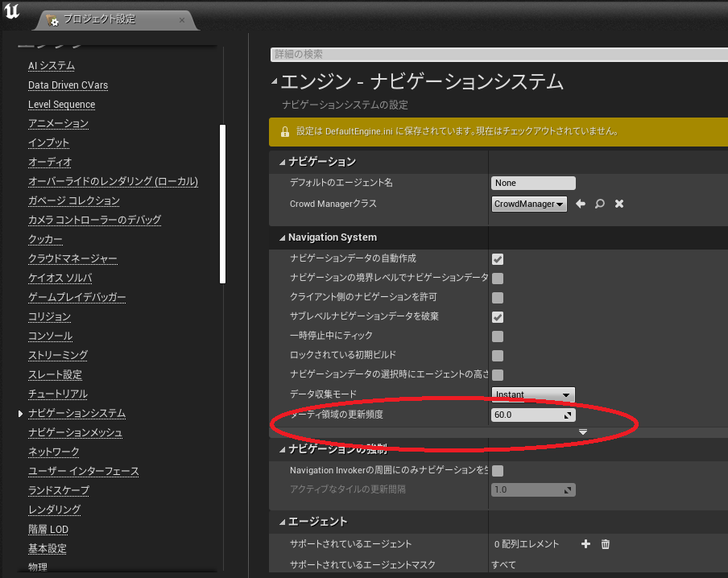Select ナビゲーションメッシュ in the sidebar
Viewport: 728px width, 578px height.
(75, 433)
